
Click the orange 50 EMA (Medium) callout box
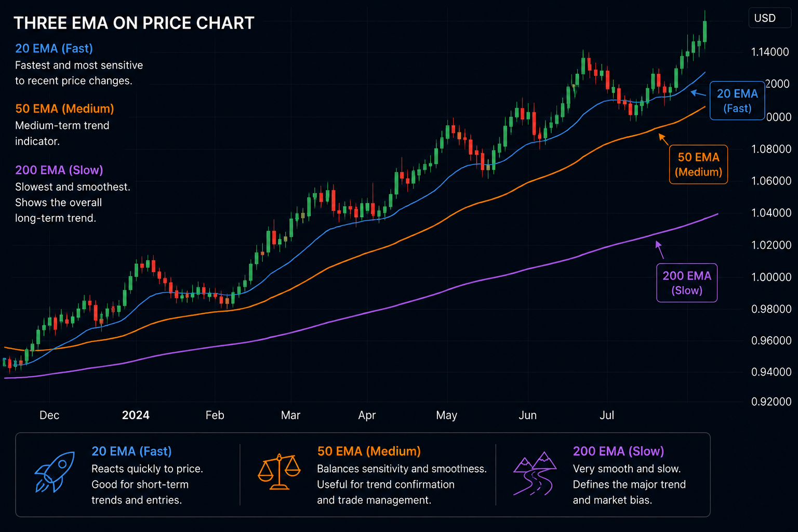pyautogui.click(x=698, y=164)
